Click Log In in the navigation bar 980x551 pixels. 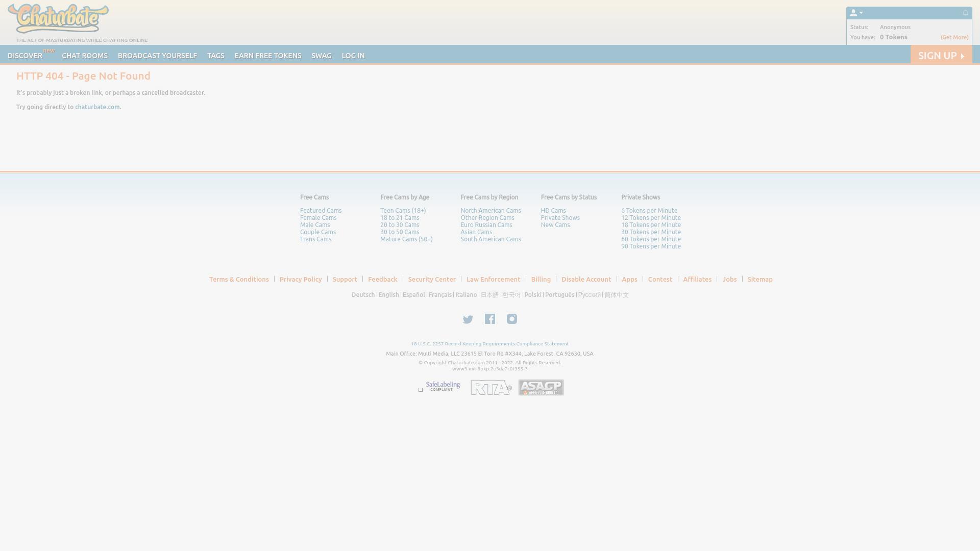point(353,56)
